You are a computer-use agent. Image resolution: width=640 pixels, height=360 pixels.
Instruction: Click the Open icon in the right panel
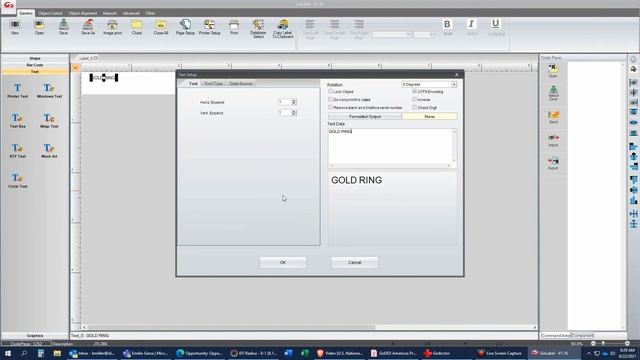(x=553, y=70)
